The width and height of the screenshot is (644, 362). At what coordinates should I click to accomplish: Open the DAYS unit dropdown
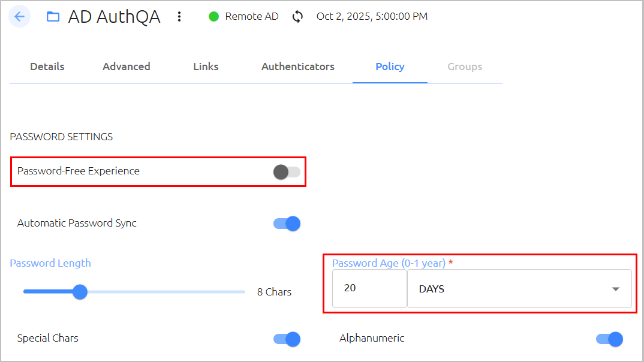pos(519,288)
